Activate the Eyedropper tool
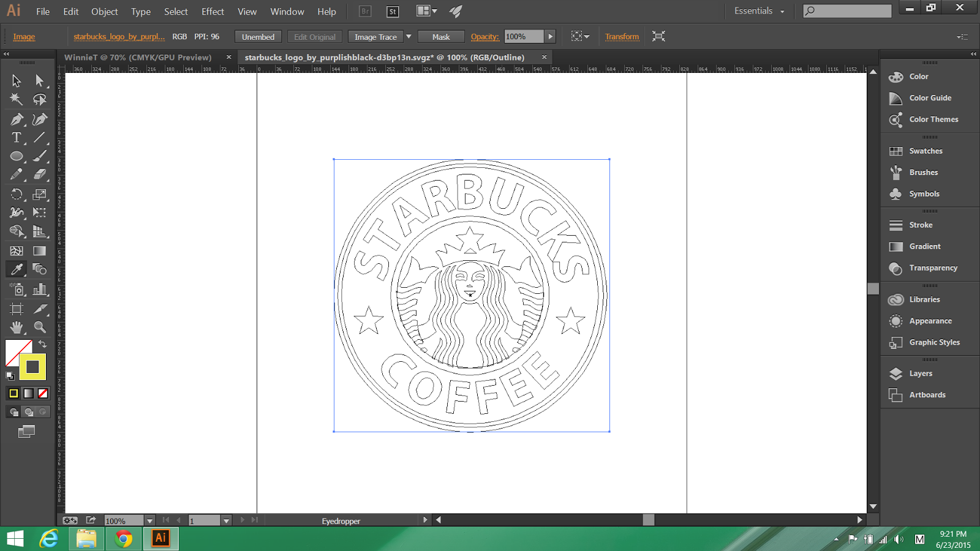Viewport: 980px width, 551px height. (17, 269)
